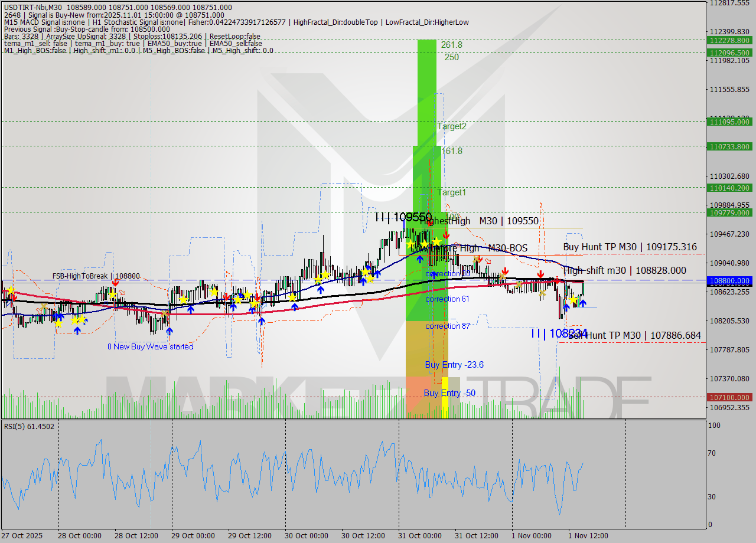Select the blue up arrow on the 27 Oct candles
The width and height of the screenshot is (756, 543).
(60, 316)
